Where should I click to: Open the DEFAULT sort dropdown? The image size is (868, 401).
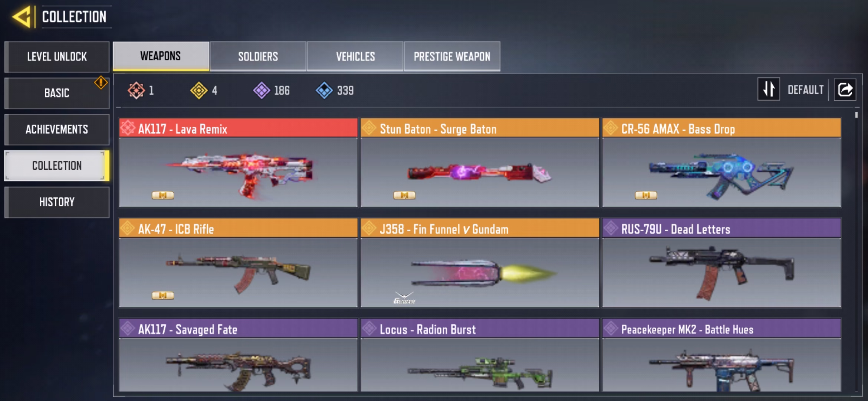[x=805, y=90]
